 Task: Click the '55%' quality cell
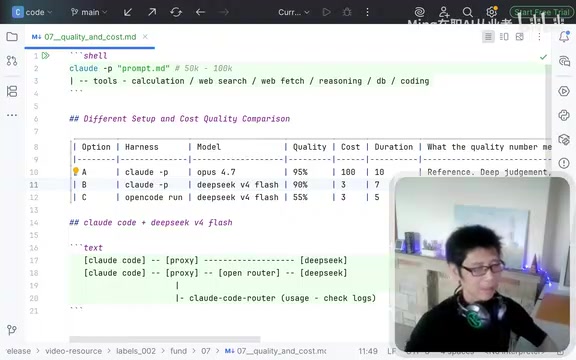300,197
